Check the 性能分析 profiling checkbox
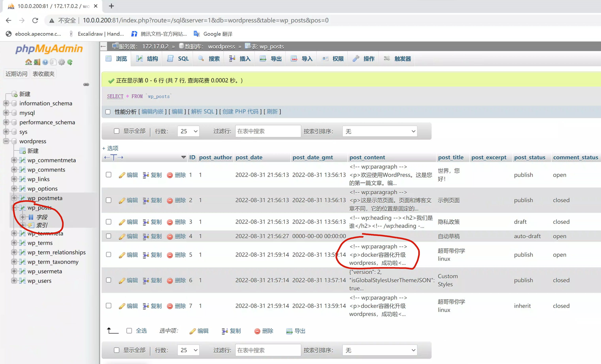The width and height of the screenshot is (601, 364). [108, 112]
